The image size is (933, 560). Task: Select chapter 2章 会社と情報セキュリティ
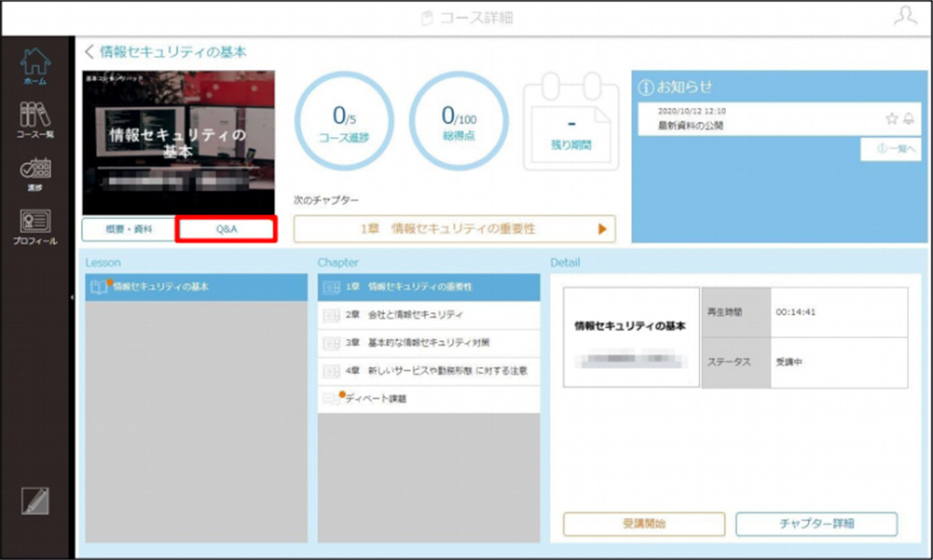[429, 315]
